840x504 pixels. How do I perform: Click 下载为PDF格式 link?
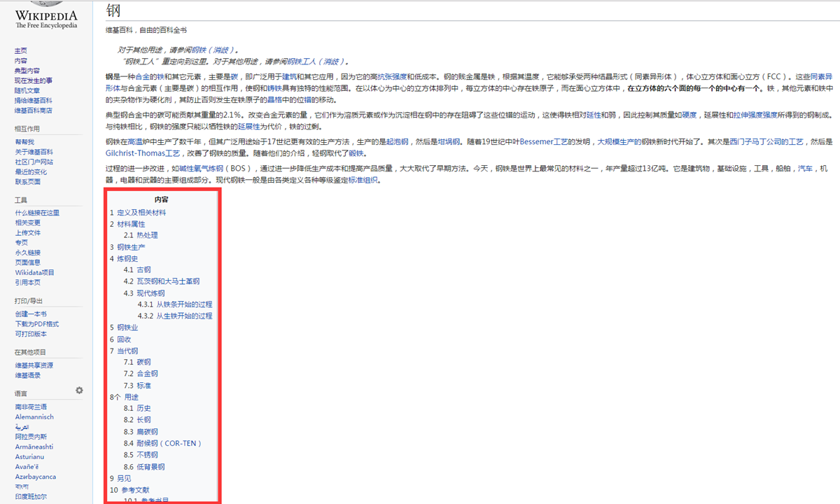point(36,324)
